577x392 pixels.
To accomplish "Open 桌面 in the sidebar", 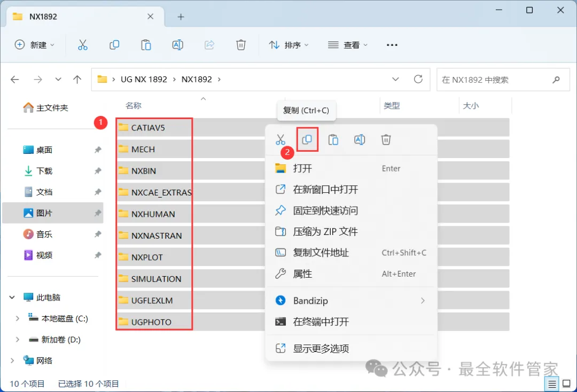I will [52, 150].
